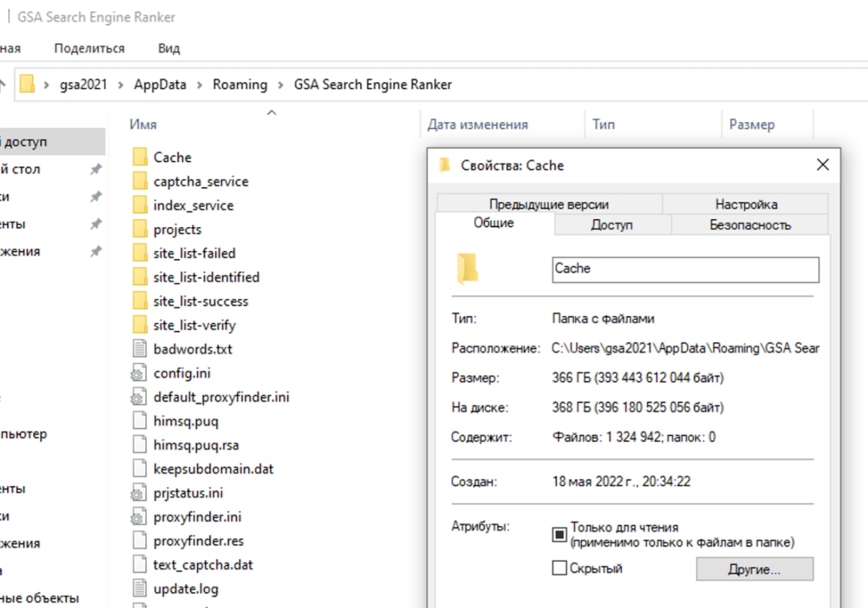This screenshot has height=608, width=868.
Task: Click the proxyfinder.ini file icon
Action: click(x=138, y=517)
